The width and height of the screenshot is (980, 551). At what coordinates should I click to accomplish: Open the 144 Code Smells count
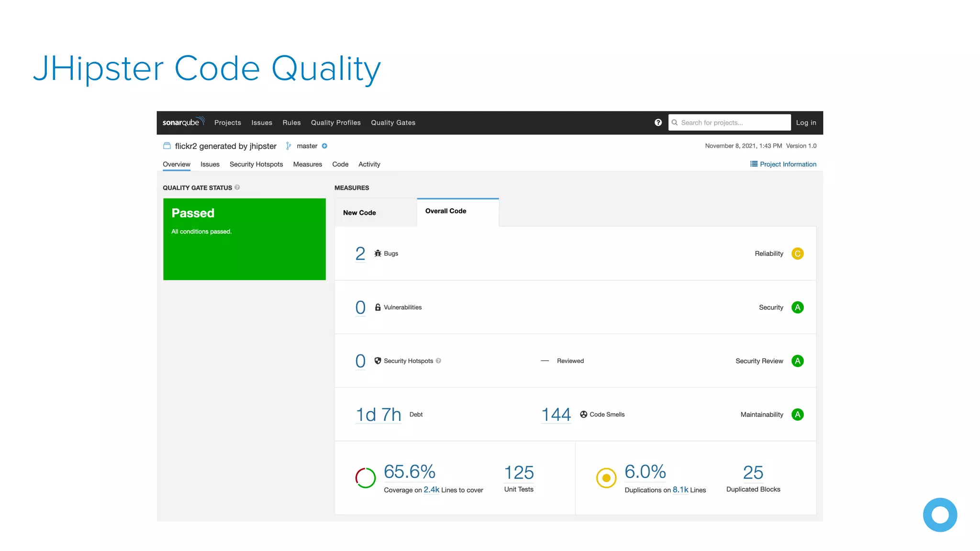(556, 414)
